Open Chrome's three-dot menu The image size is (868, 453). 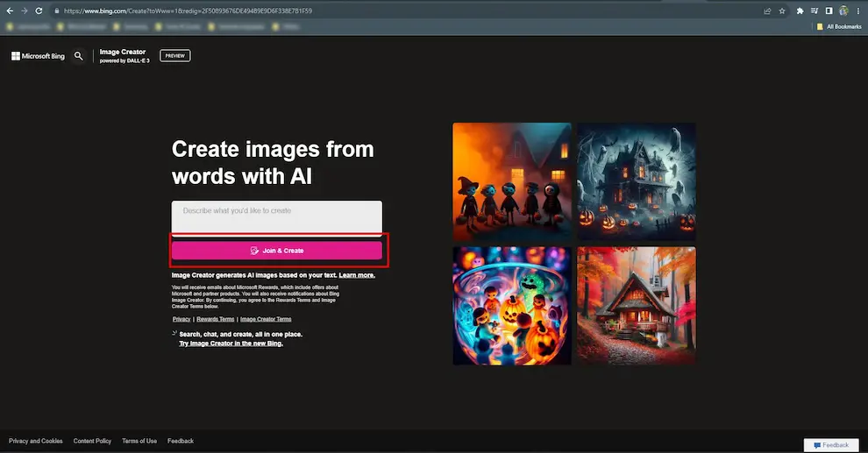pyautogui.click(x=858, y=11)
